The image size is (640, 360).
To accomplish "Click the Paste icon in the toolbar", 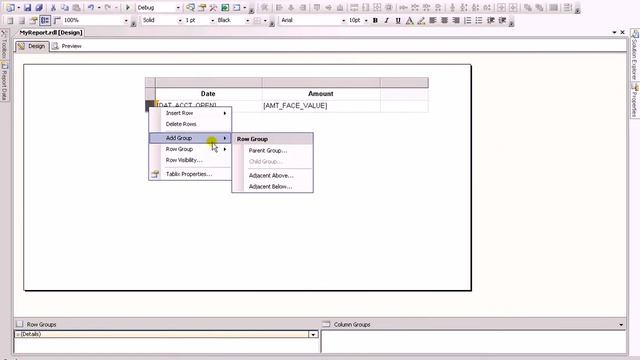I will [x=76, y=7].
